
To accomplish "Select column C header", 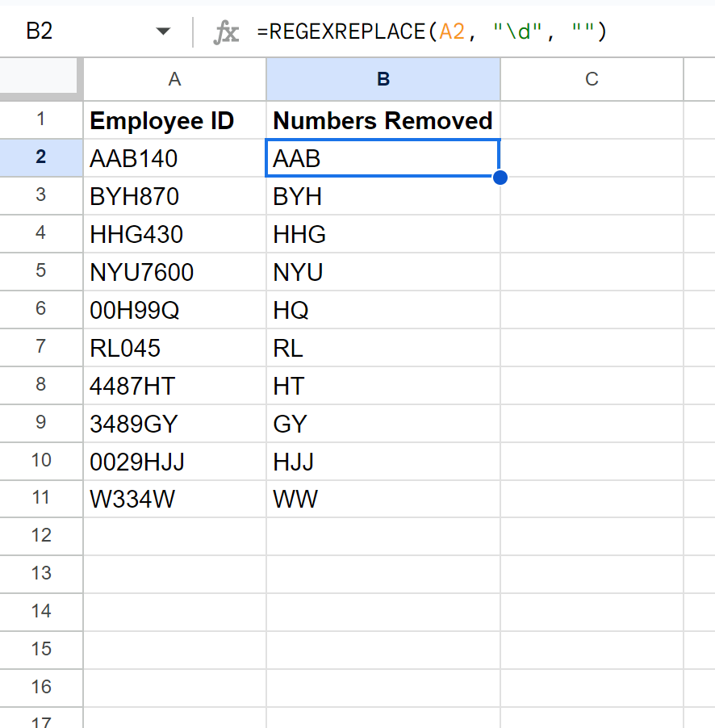I will click(x=592, y=79).
